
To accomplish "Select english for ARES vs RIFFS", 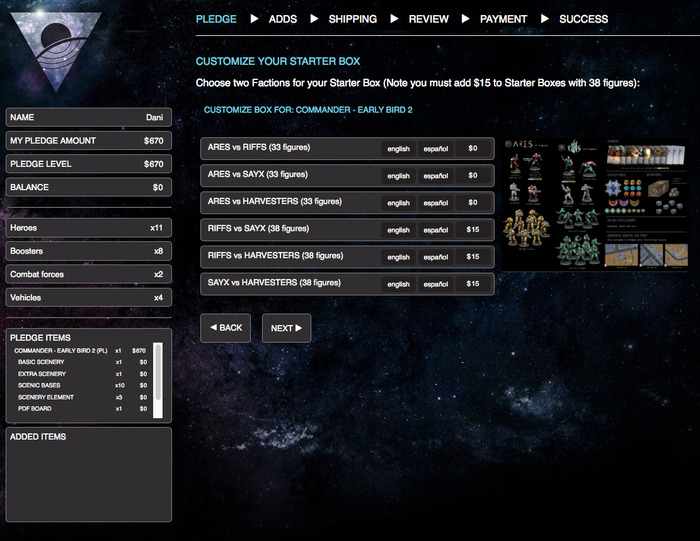I will click(x=399, y=149).
